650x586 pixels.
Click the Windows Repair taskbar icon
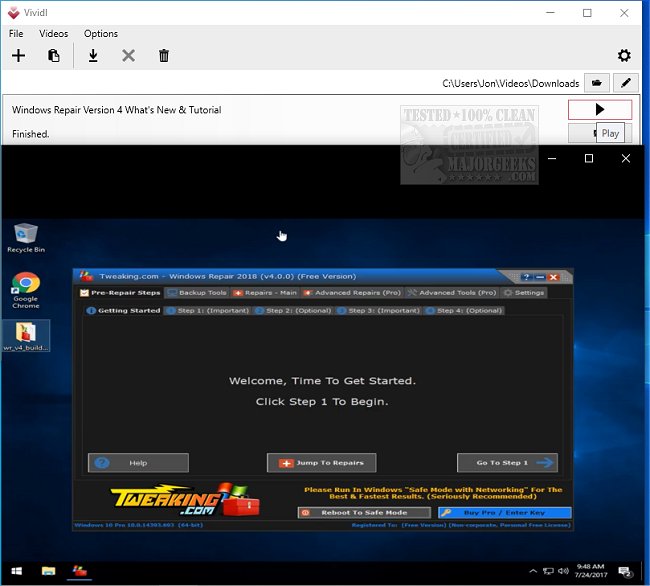pos(80,571)
